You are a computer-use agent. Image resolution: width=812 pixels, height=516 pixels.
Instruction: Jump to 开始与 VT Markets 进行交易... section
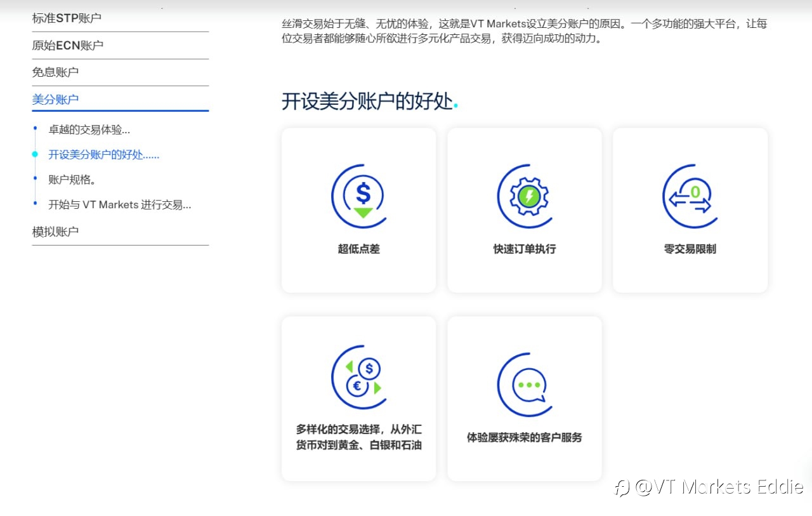[x=120, y=204]
